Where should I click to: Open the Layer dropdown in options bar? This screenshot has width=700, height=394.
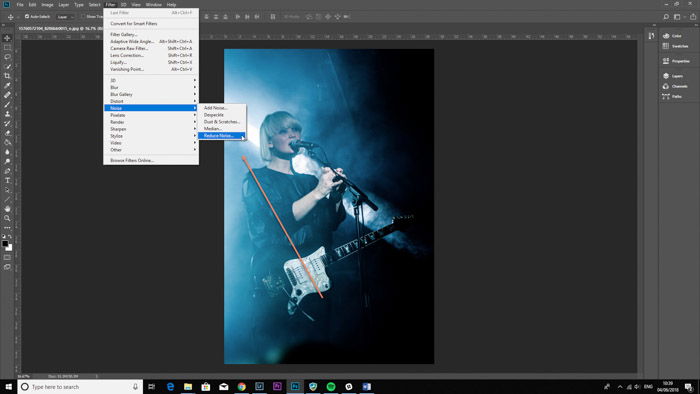pos(66,17)
